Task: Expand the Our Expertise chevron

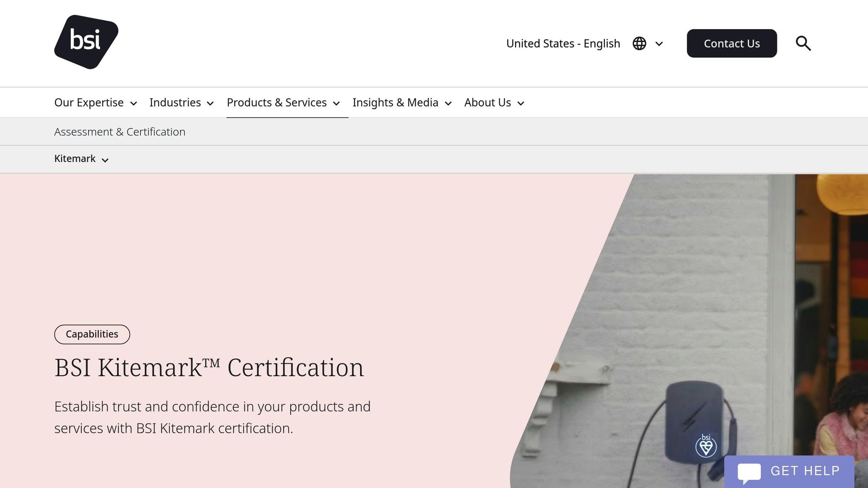Action: pyautogui.click(x=134, y=103)
